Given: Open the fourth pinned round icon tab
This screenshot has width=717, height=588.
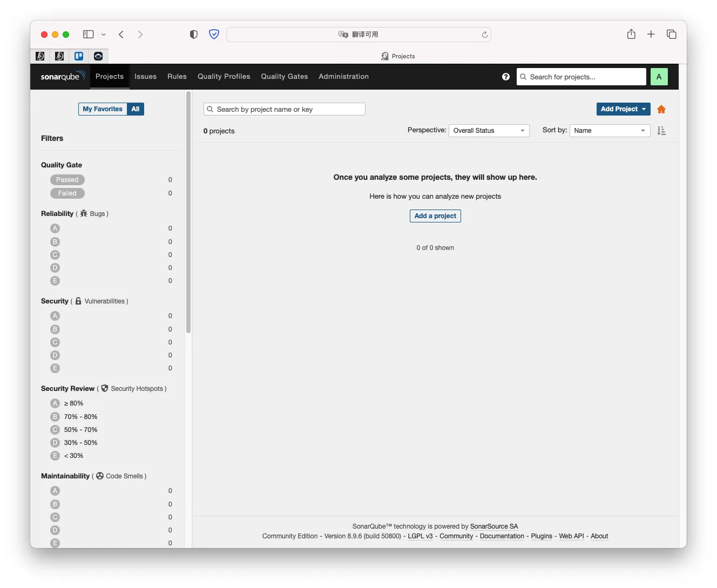Looking at the screenshot, I should [x=98, y=56].
